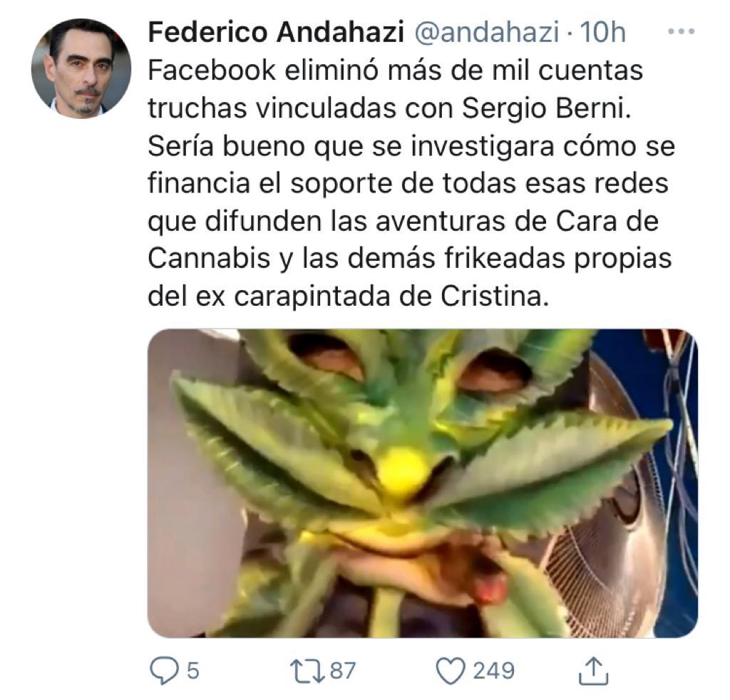Open the share upload arrow icon
730x700 pixels.
coord(593,670)
